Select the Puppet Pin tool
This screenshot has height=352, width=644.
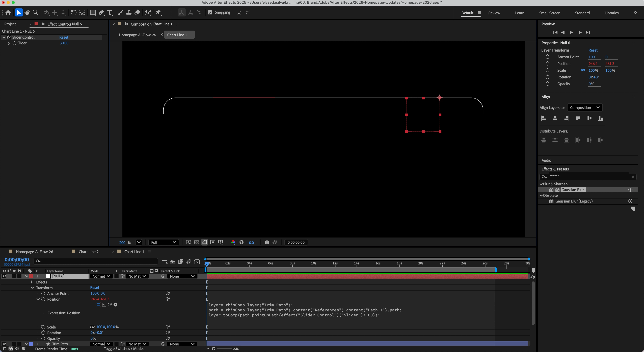click(158, 13)
